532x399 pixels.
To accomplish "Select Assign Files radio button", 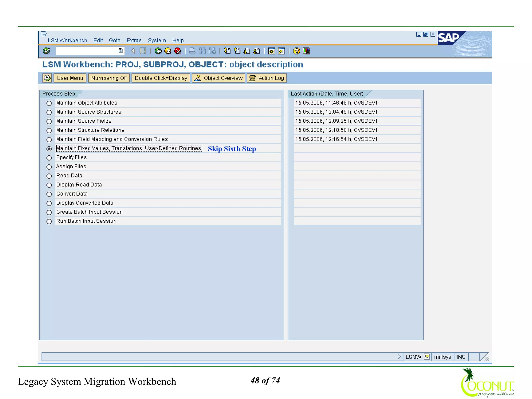I will point(49,167).
